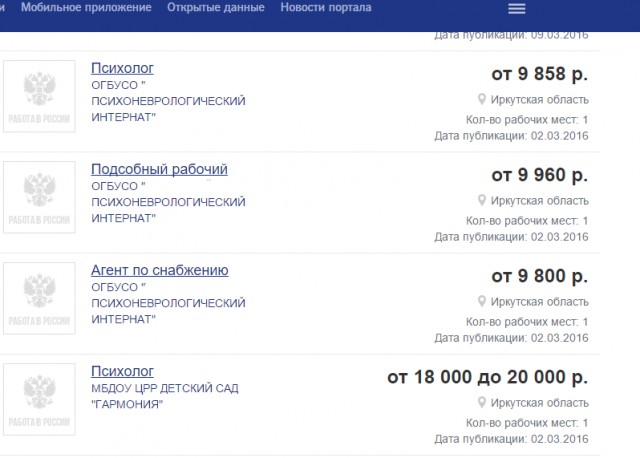Viewport: 640px width, 458px height.
Task: Open the Психолог vacancy at ДЕТСКИЙ САД ГАРМОНИЯ
Action: 122,371
